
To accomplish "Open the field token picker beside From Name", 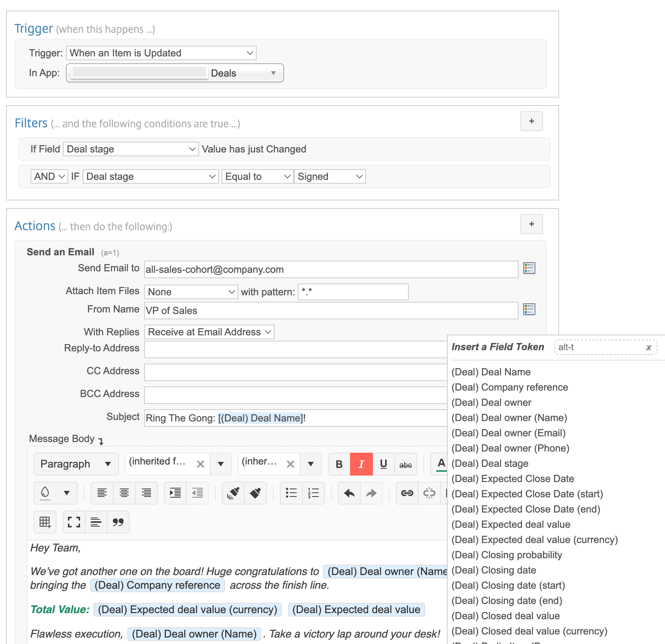I will (530, 309).
